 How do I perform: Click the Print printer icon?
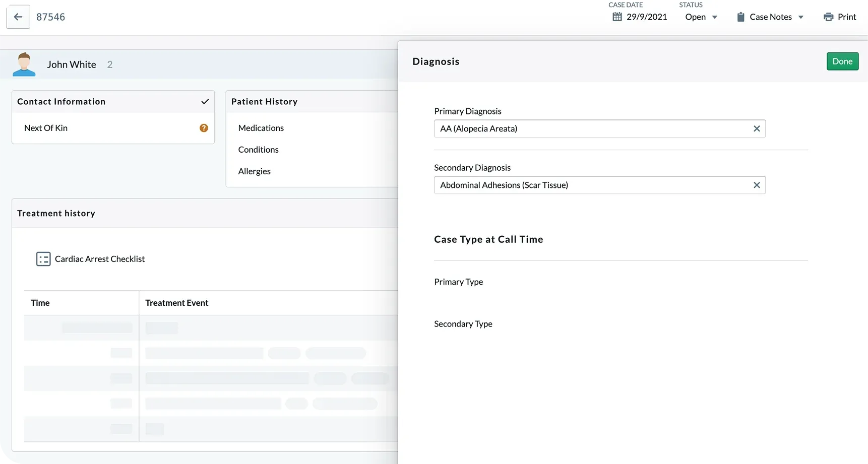click(828, 17)
